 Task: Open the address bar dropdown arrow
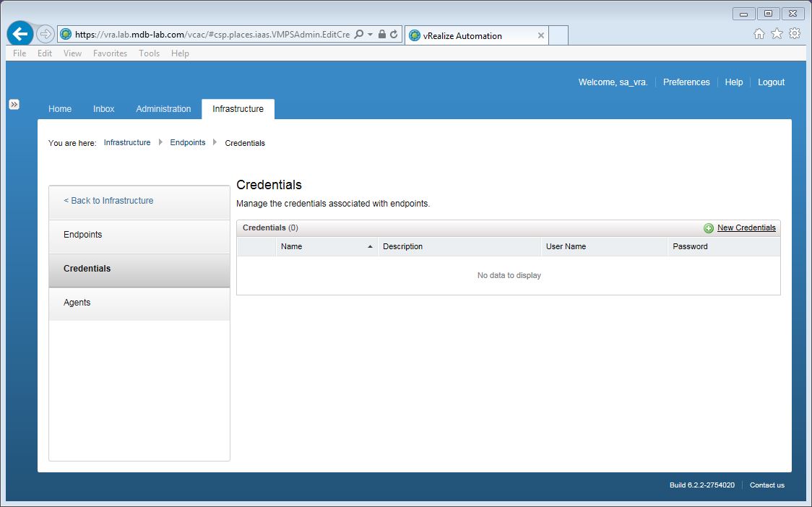[x=370, y=35]
